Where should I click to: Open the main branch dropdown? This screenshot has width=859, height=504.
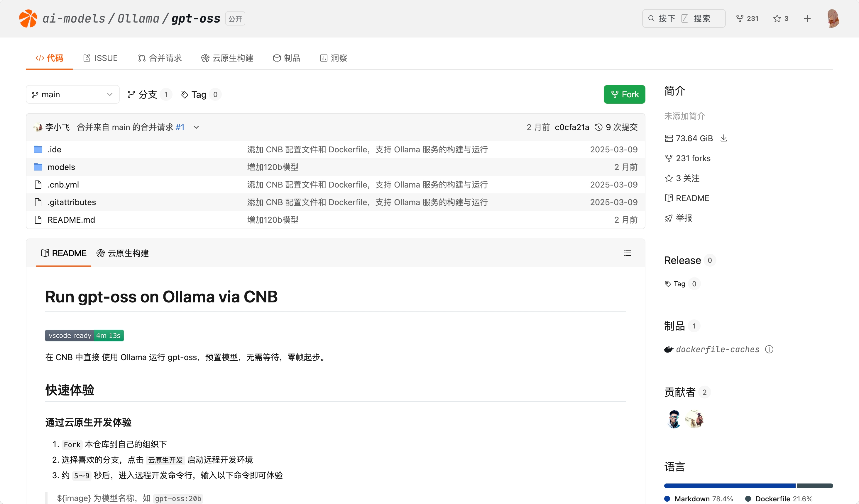72,94
